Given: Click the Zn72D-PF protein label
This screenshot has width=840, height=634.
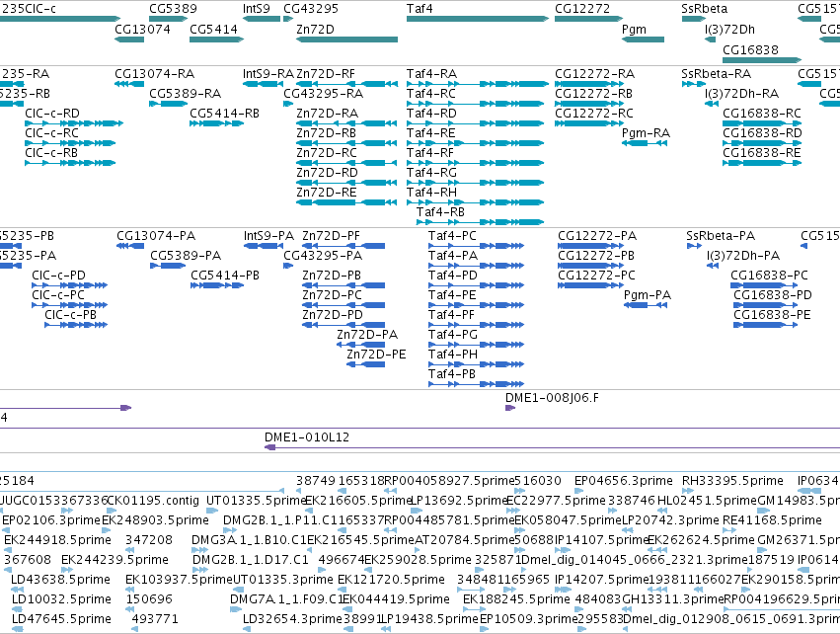Looking at the screenshot, I should tap(331, 236).
